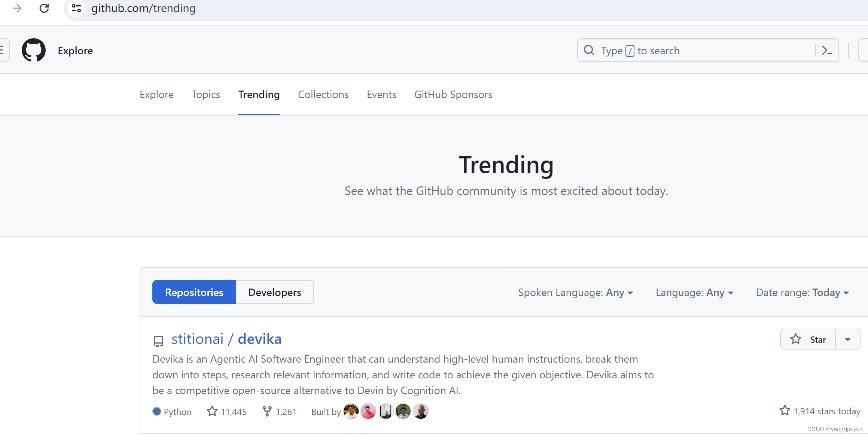Focus the 'Type / to search' field

(x=708, y=50)
